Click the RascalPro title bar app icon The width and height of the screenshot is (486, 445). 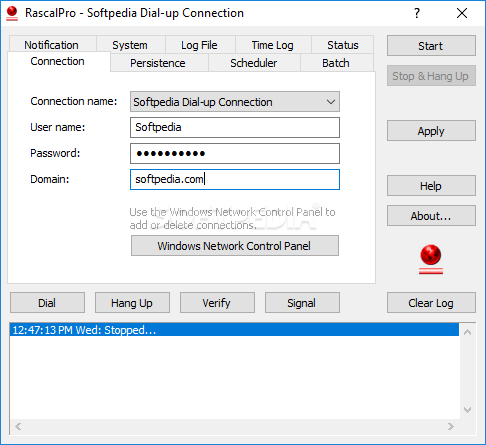pyautogui.click(x=12, y=13)
